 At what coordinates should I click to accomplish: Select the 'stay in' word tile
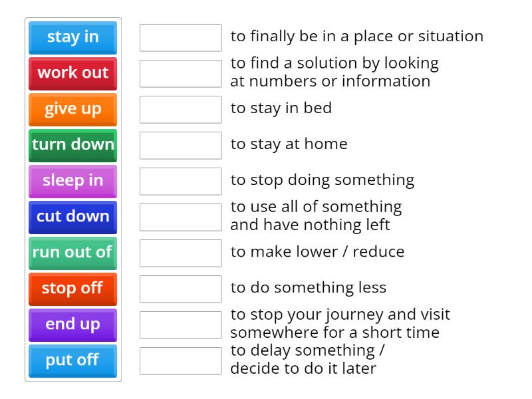[72, 37]
